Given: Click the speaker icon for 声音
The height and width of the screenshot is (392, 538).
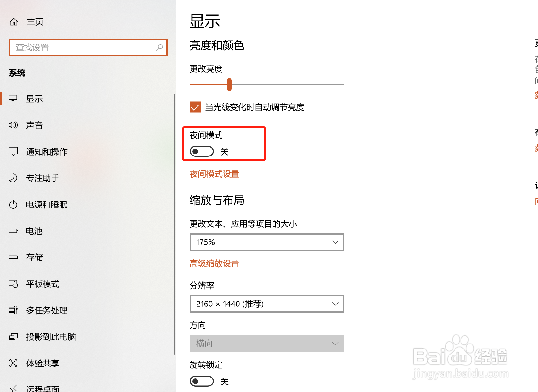Looking at the screenshot, I should click(13, 125).
